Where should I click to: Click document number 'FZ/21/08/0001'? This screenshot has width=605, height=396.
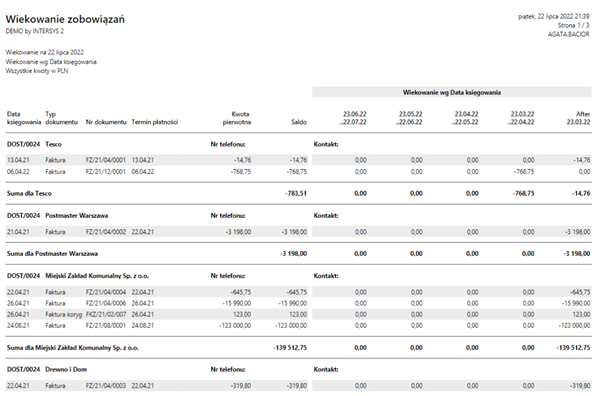coord(106,326)
